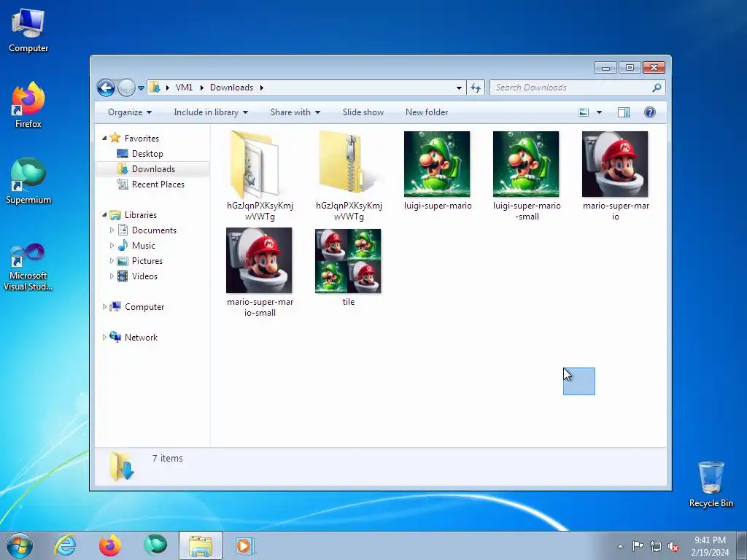Image resolution: width=747 pixels, height=560 pixels.
Task: Go back with the Back arrow button
Action: coord(106,87)
